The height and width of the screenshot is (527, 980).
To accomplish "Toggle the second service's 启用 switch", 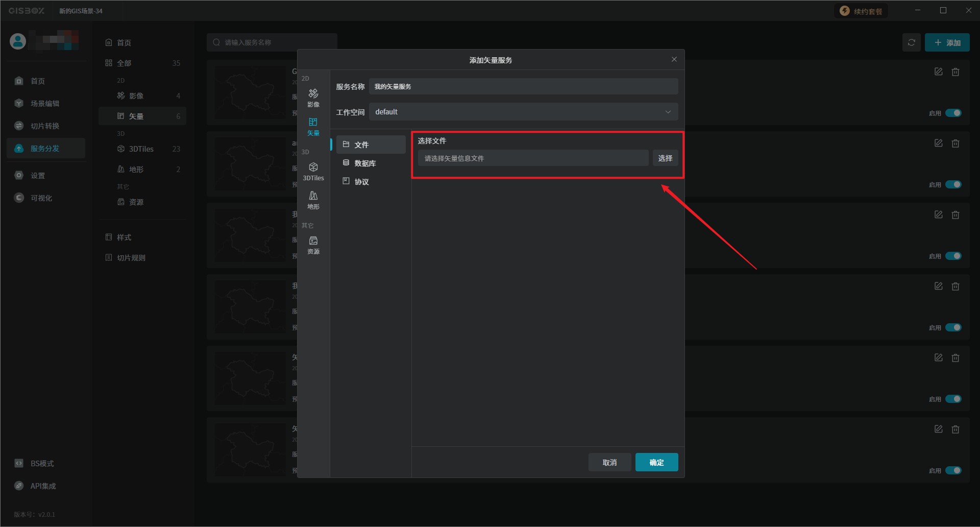I will (953, 184).
